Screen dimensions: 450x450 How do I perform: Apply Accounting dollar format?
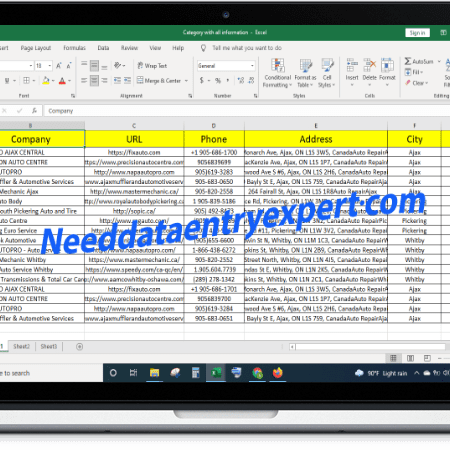pos(202,80)
